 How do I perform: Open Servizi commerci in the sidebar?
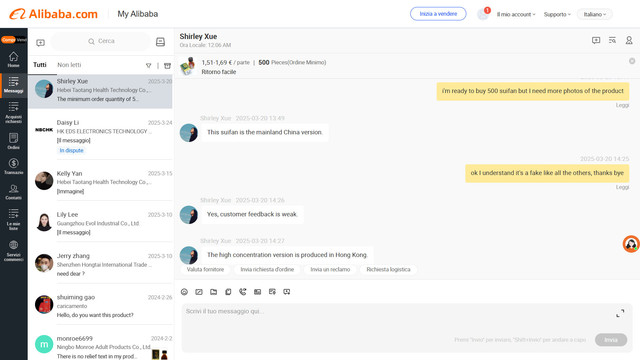[x=13, y=251]
